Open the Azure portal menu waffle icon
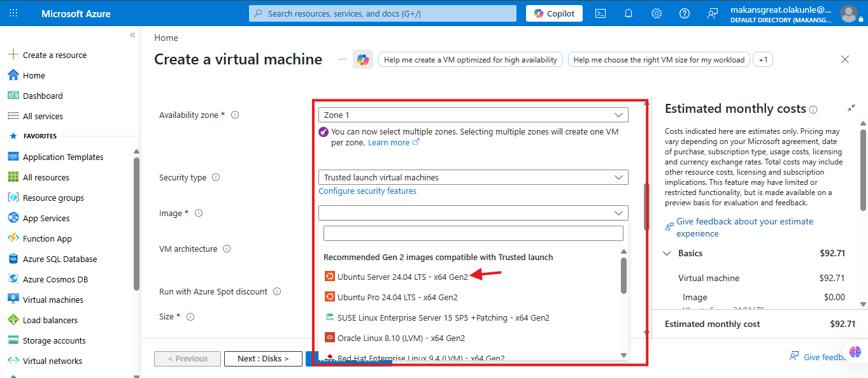868x378 pixels. coord(13,13)
